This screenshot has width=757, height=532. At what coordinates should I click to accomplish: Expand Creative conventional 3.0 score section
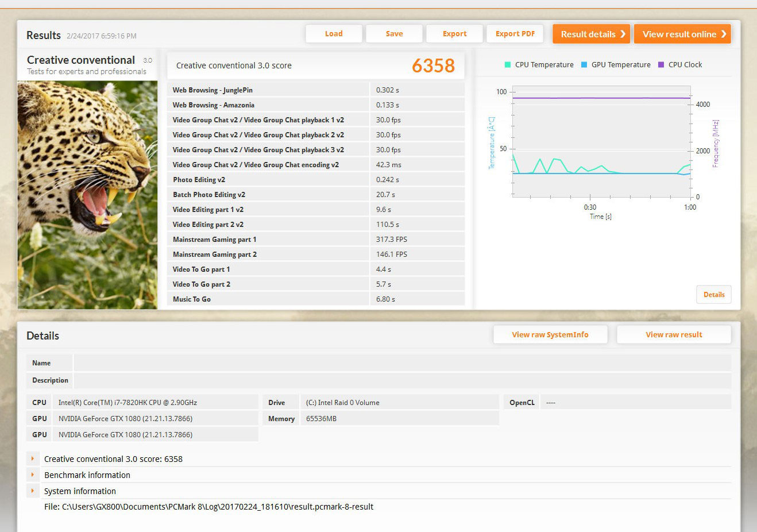pos(33,459)
